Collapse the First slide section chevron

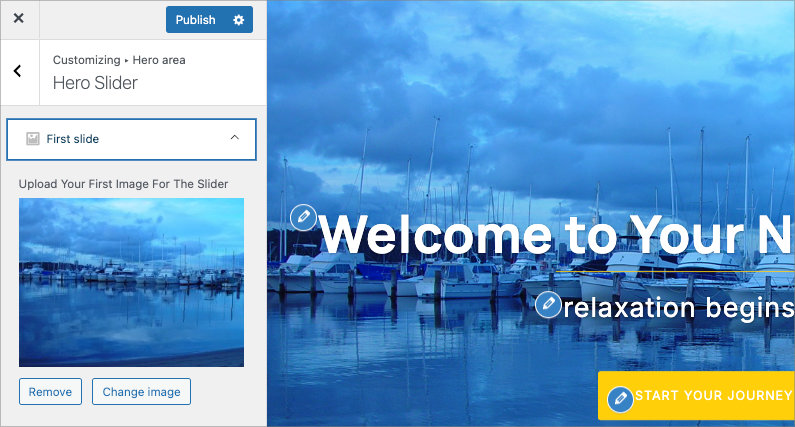click(x=234, y=137)
